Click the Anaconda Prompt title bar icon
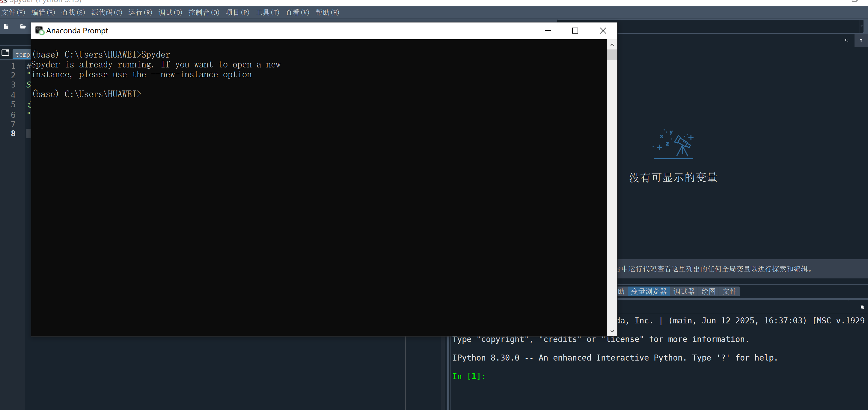The image size is (868, 410). [x=40, y=31]
